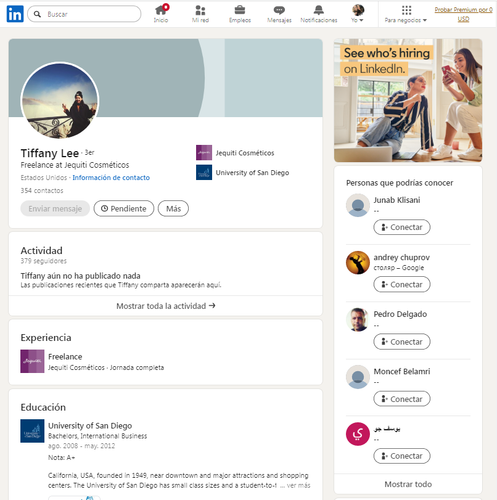Screen dimensions: 497x500
Task: Open Jequiti logo in Experiencia section
Action: coord(32,361)
